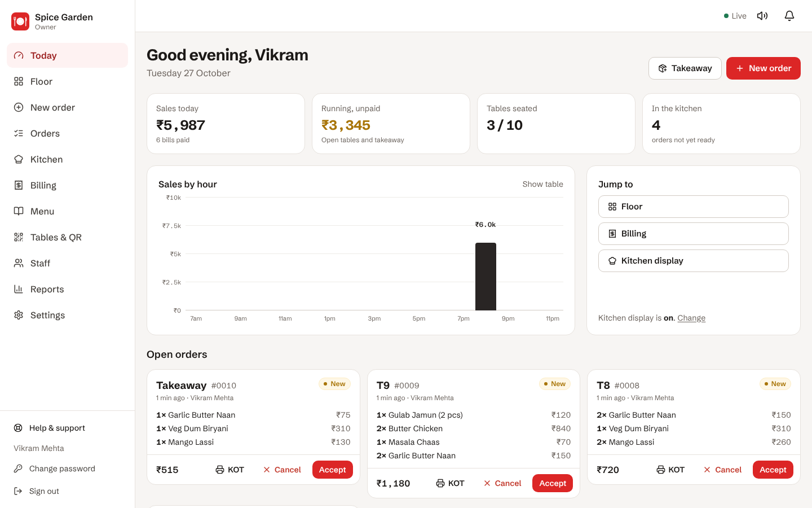Viewport: 812px width, 508px height.
Task: Click the Takeaway button
Action: point(685,68)
